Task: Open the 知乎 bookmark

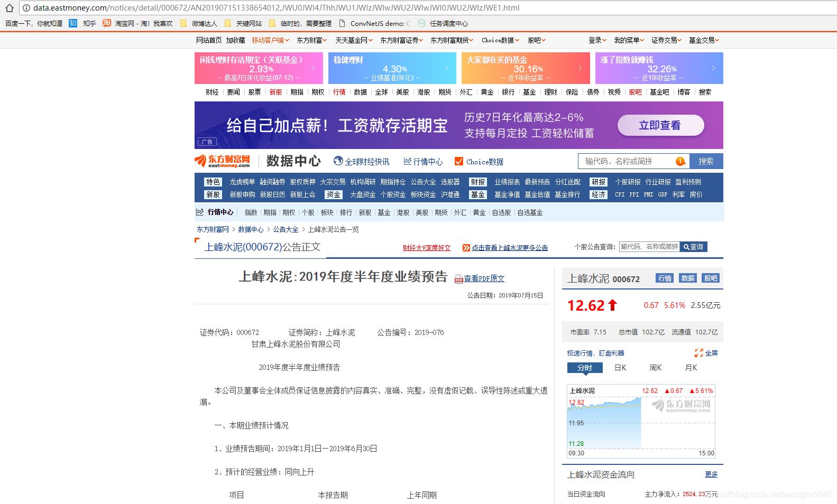Action: click(83, 23)
